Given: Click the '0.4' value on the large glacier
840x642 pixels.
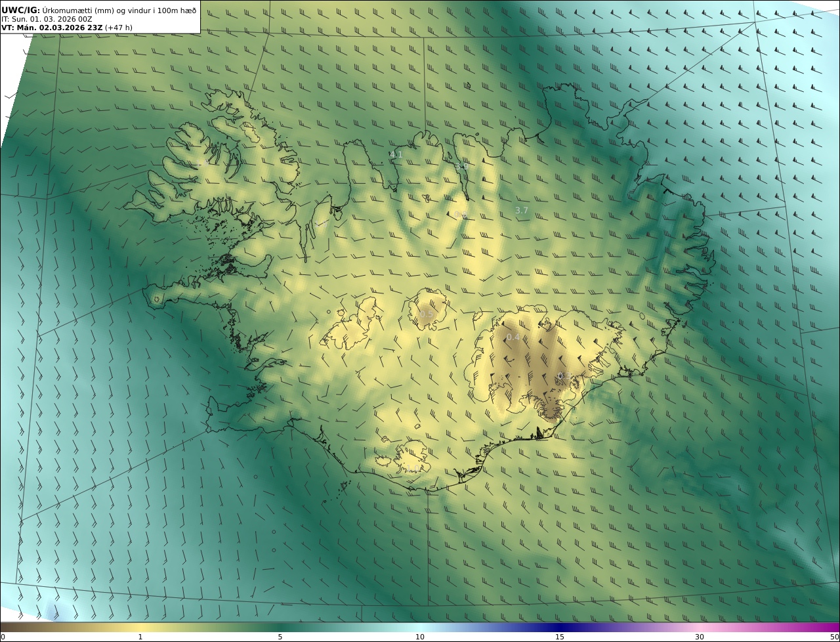Looking at the screenshot, I should (x=513, y=337).
